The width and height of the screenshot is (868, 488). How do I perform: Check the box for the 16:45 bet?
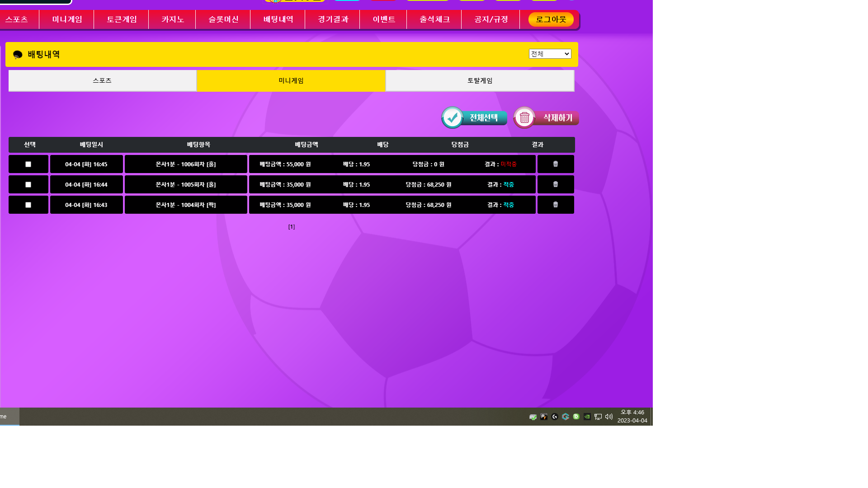tap(28, 164)
